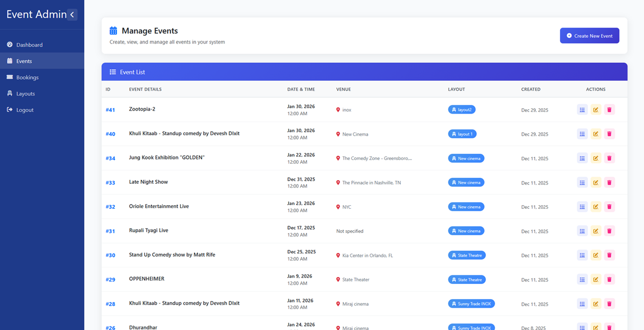
Task: Click the Sunny Trade INOX layout badge for #28
Action: 471,303
